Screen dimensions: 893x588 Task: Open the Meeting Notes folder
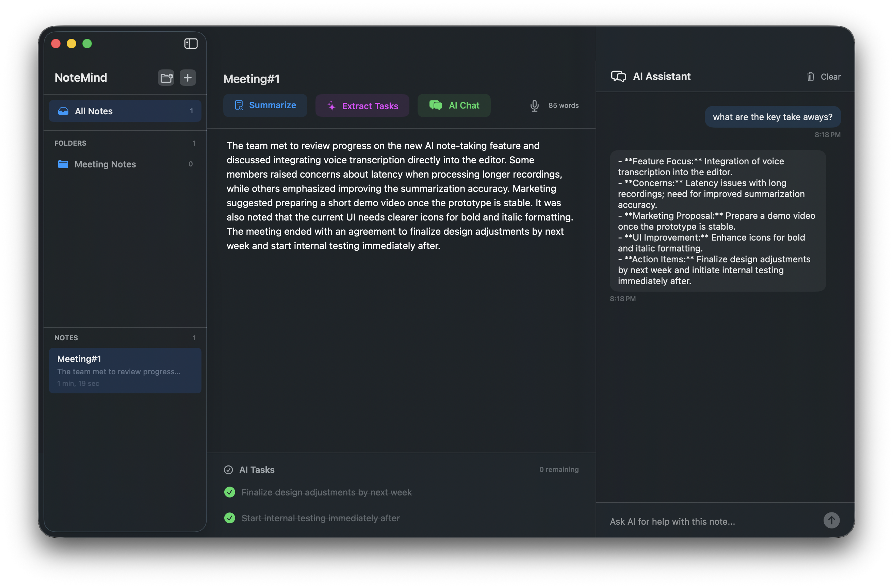105,164
